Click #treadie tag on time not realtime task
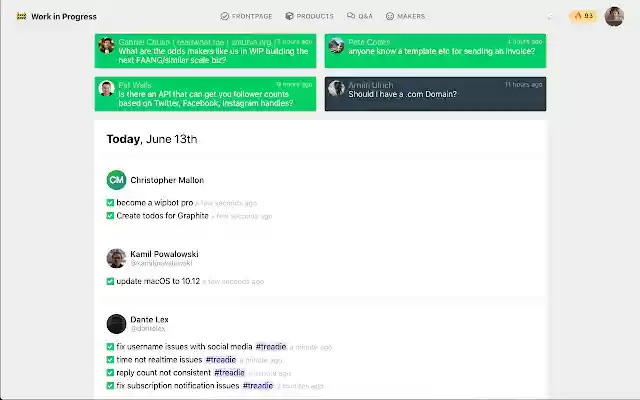The width and height of the screenshot is (640, 400). pos(221,360)
